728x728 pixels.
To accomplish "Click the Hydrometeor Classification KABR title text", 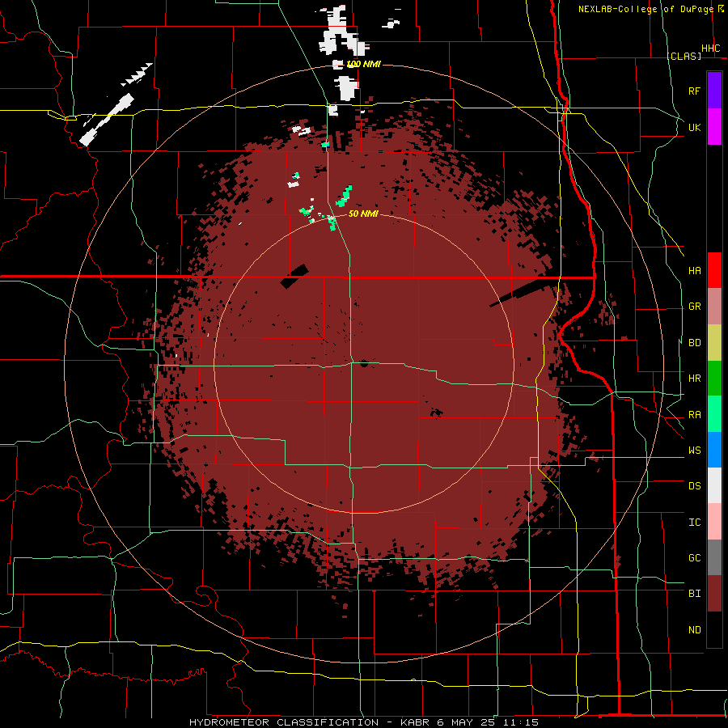I will 363,722.
